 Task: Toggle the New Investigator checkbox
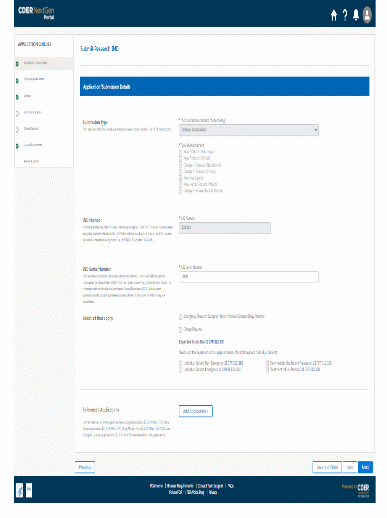point(180,178)
